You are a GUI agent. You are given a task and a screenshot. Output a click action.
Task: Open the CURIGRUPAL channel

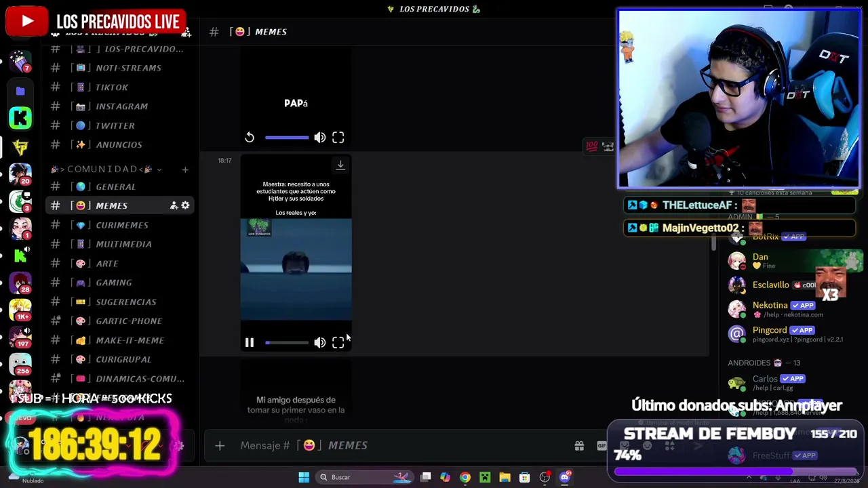coord(121,359)
